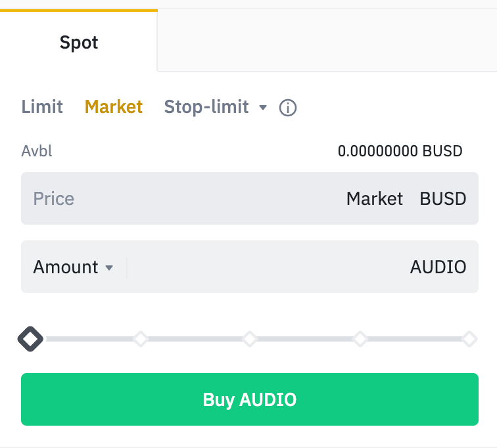The height and width of the screenshot is (448, 497).
Task: Expand the Stop-limit dropdown arrow
Action: click(263, 107)
